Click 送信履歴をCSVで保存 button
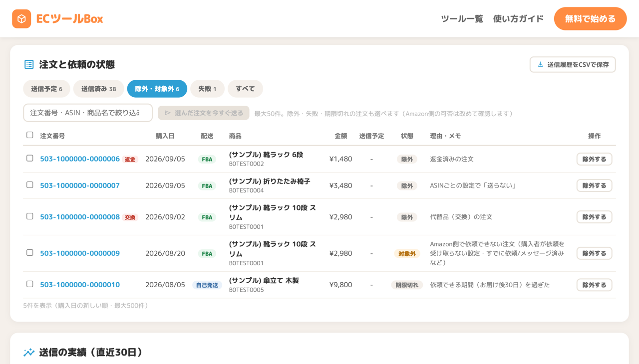639x364 pixels. click(573, 64)
